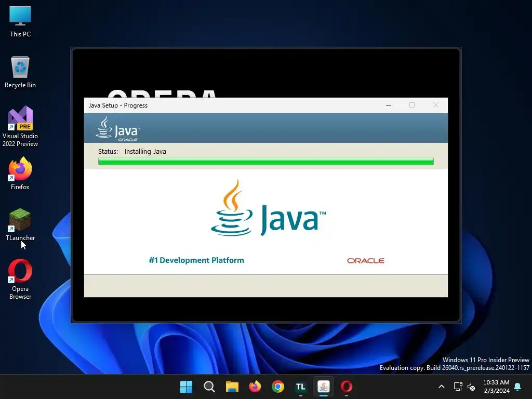The width and height of the screenshot is (532, 399).
Task: Minimize the Java Setup window
Action: (389, 105)
